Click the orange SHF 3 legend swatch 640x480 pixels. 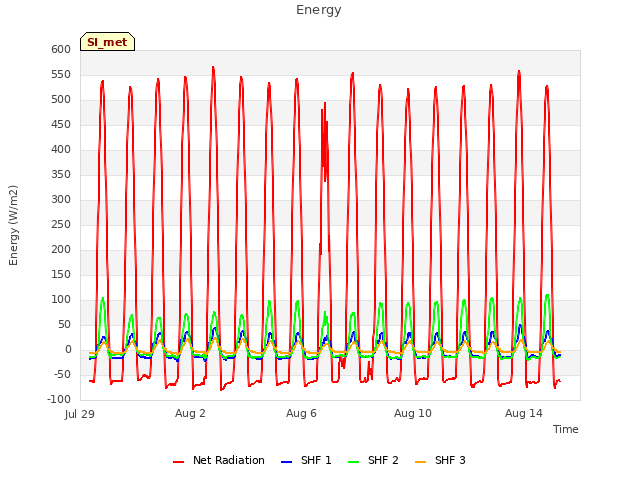pos(420,462)
